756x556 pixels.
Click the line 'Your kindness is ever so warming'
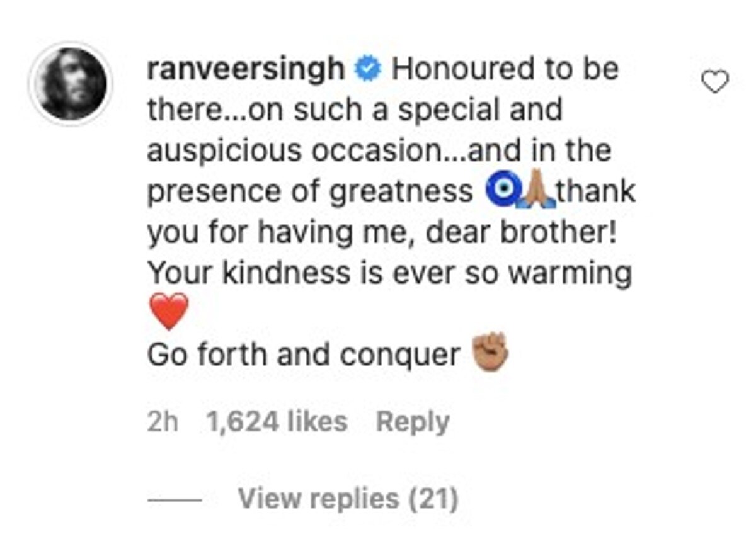[389, 275]
